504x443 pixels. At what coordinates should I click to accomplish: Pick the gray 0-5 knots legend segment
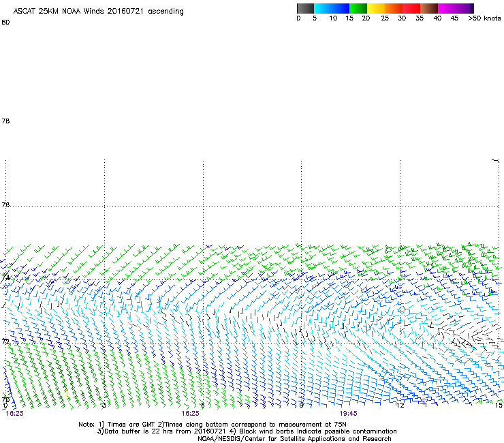[x=305, y=8]
